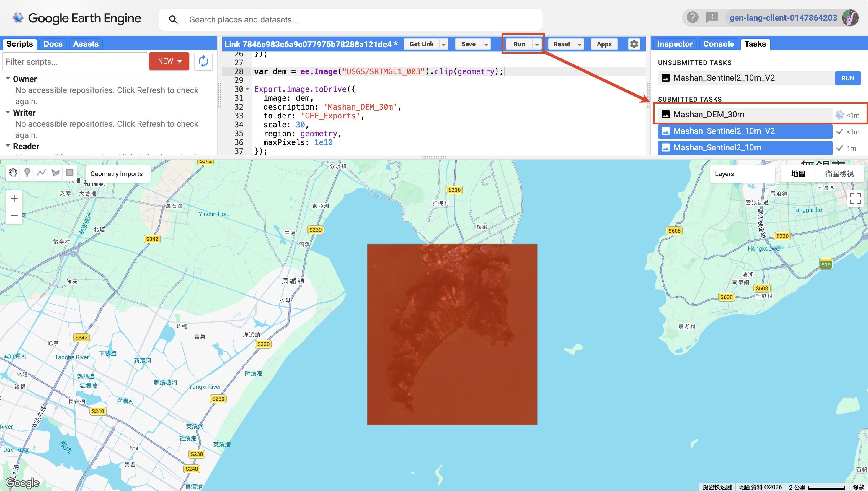The image size is (868, 491).
Task: Toggle fullscreen map view
Action: [x=855, y=199]
